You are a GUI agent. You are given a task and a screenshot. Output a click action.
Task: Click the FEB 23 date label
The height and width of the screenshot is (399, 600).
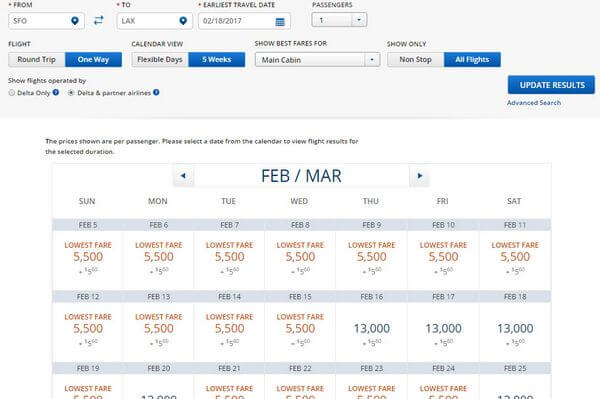tap(372, 368)
